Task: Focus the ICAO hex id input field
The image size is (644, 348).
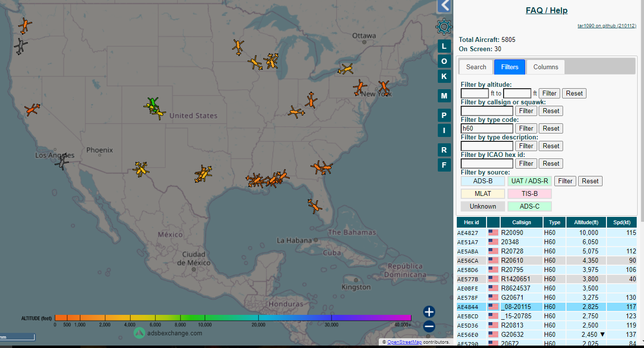Action: click(x=487, y=164)
